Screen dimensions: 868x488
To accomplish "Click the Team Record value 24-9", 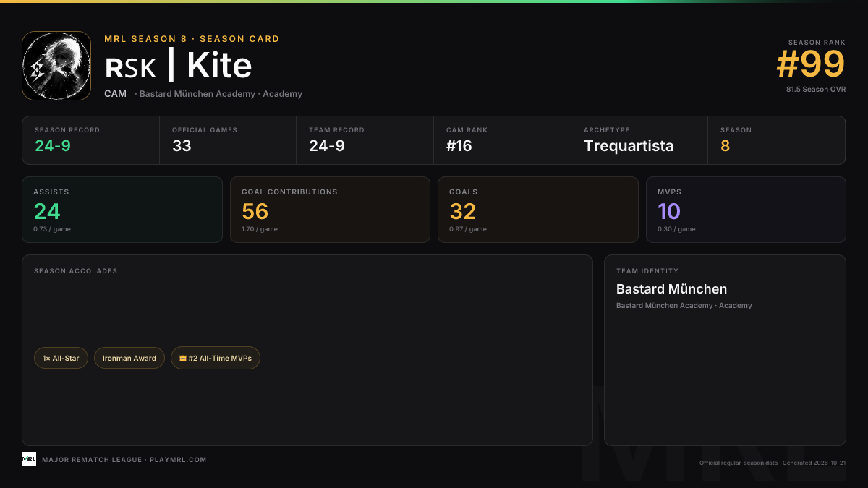I will tap(327, 146).
